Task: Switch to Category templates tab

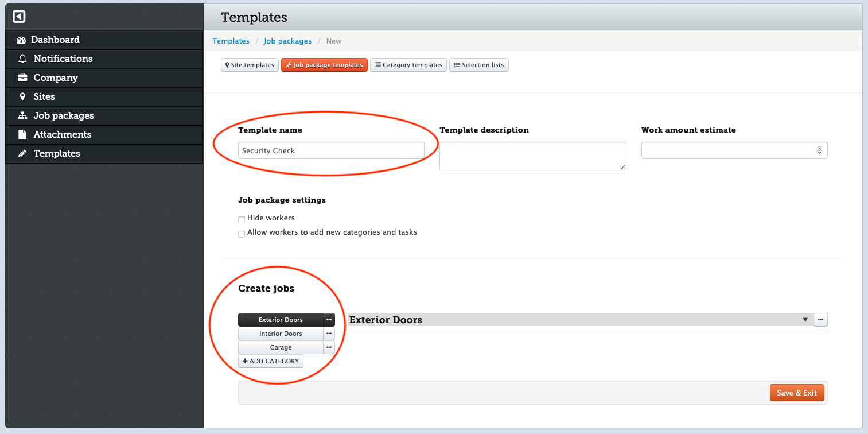Action: point(408,65)
